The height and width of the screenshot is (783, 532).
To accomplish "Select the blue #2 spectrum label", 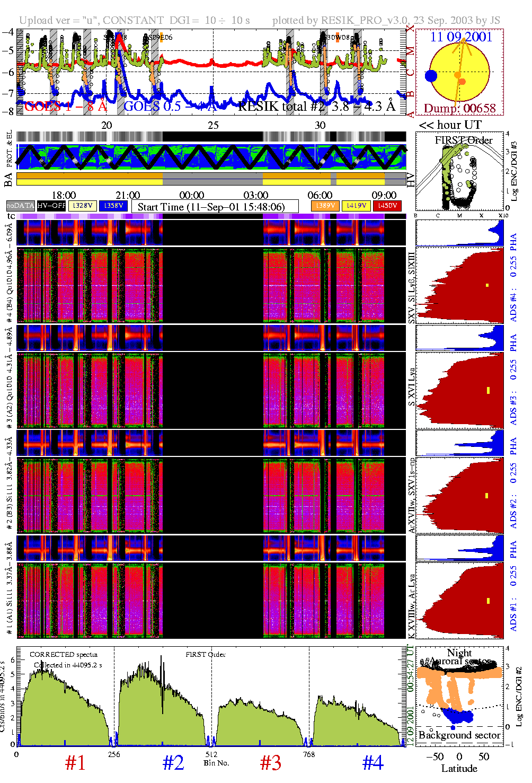I will (173, 763).
